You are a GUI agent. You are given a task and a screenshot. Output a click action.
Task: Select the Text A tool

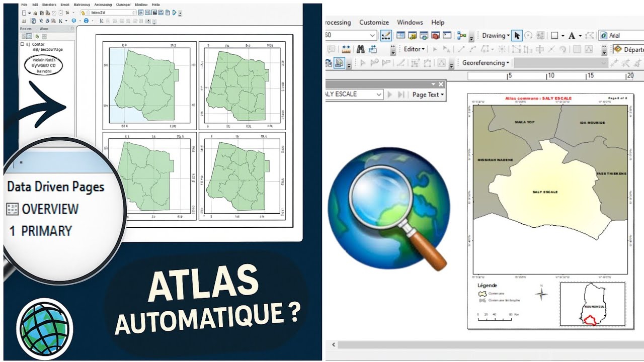pyautogui.click(x=572, y=36)
